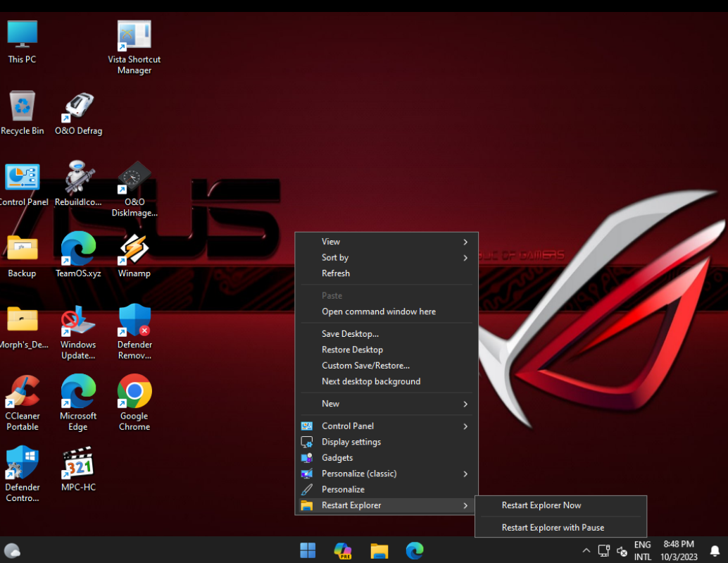Open the Windows Start button
The height and width of the screenshot is (563, 728).
308,550
